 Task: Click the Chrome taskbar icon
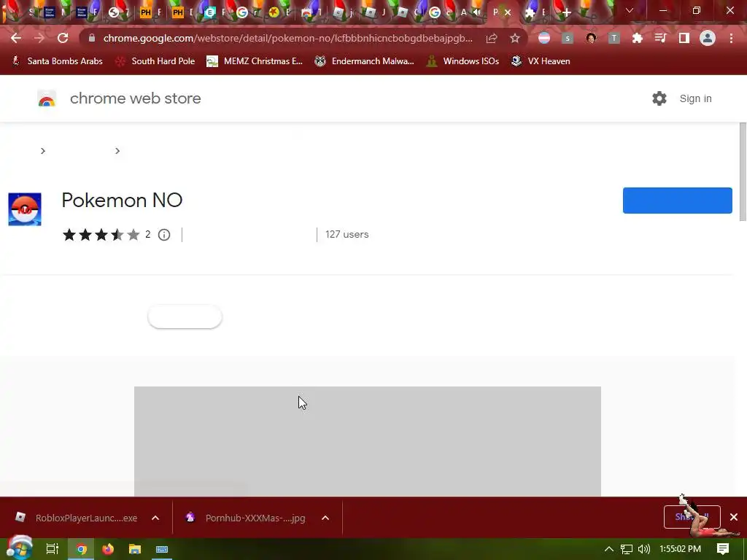click(82, 549)
